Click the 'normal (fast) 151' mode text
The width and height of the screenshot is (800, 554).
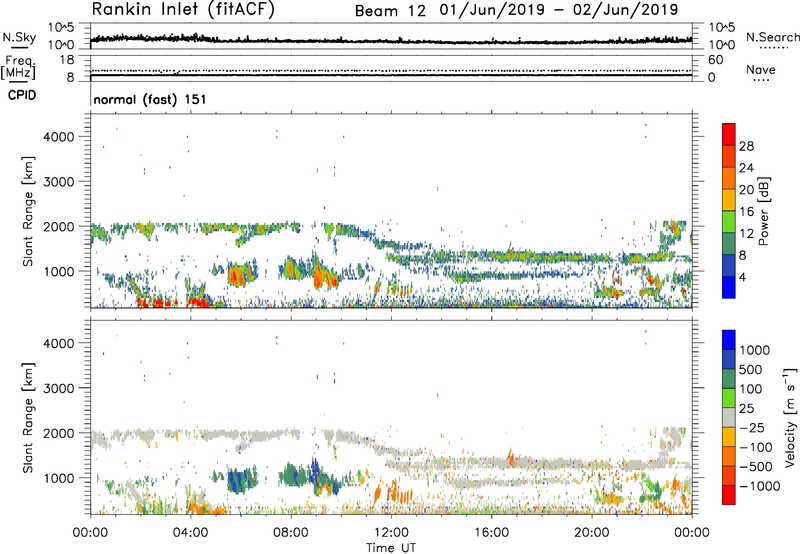click(x=150, y=99)
